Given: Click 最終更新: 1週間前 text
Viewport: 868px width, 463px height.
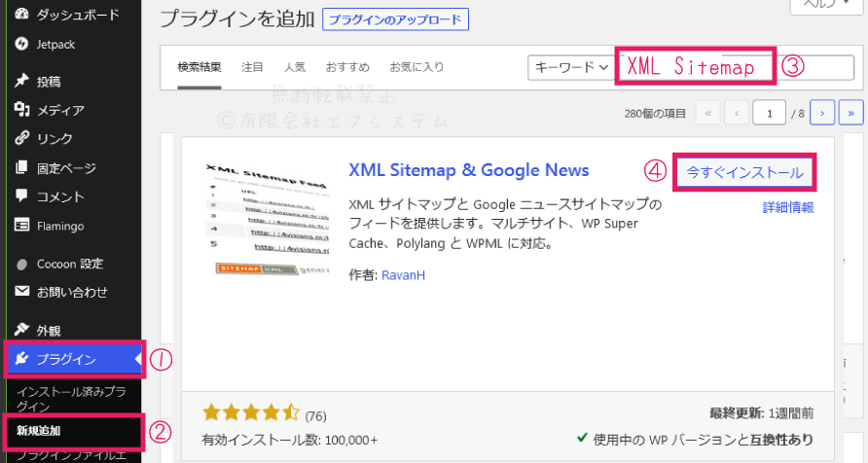Looking at the screenshot, I should point(762,413).
